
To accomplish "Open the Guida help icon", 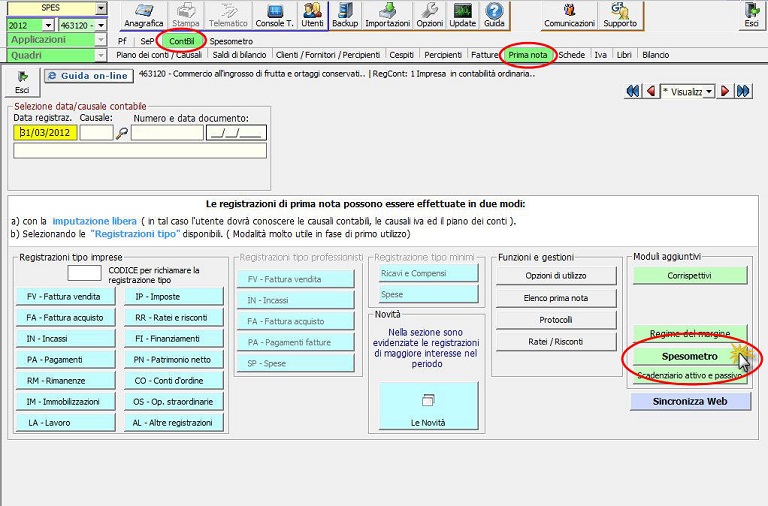I will point(494,15).
